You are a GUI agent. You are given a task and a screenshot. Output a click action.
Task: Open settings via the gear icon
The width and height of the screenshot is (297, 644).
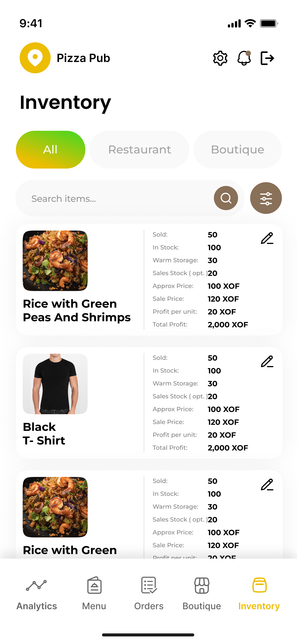tap(220, 58)
